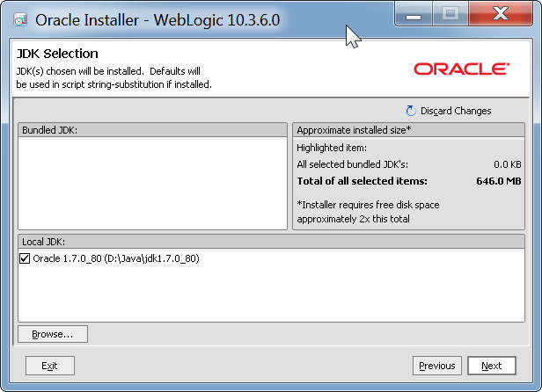Viewport: 542px width, 392px height.
Task: Click the Bundled JDK header
Action: coord(152,130)
